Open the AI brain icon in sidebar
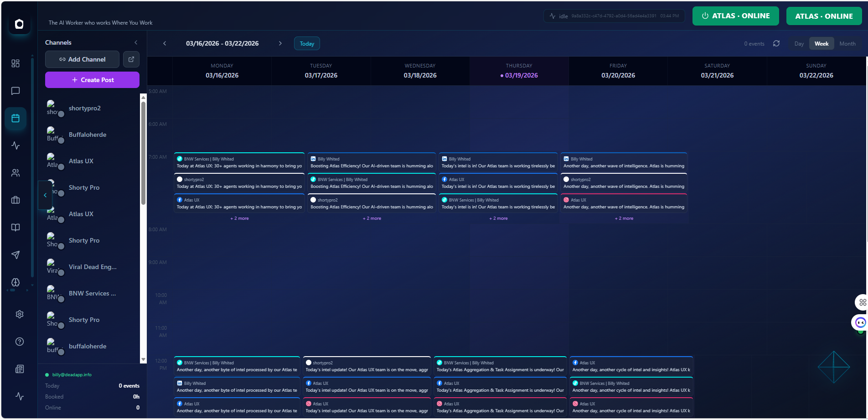 (x=15, y=282)
